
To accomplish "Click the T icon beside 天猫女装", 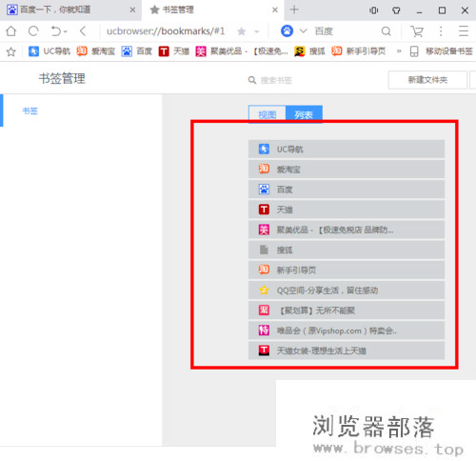I will (x=264, y=351).
